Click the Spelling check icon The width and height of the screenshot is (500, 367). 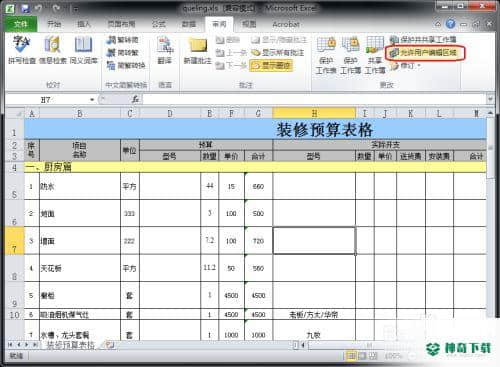[22, 50]
